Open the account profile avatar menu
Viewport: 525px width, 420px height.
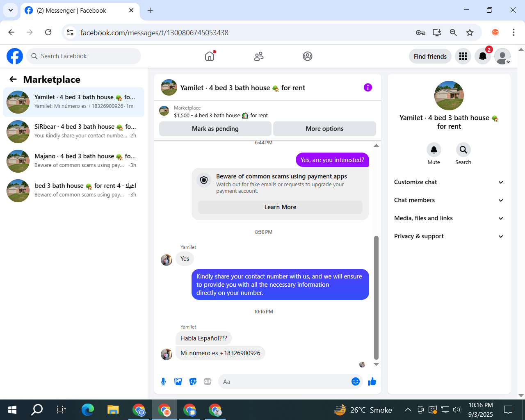click(x=502, y=56)
